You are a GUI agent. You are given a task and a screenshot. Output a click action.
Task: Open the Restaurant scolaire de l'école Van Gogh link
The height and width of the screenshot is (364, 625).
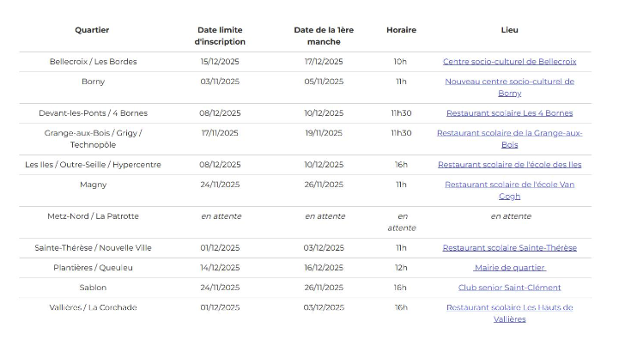click(509, 185)
